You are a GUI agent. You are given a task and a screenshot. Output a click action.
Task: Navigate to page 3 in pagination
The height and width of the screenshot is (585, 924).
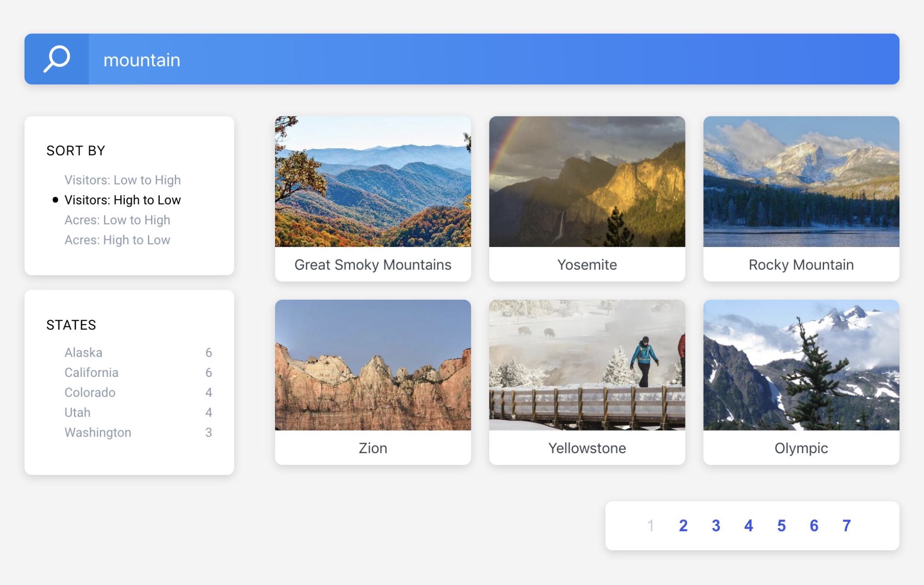pos(715,525)
